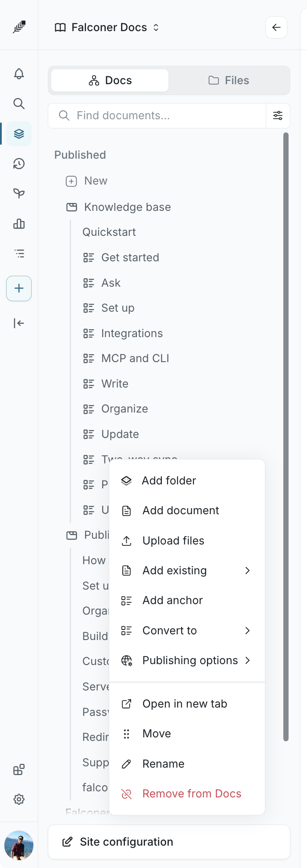
Task: Open the search magnifier in sidebar
Action: pyautogui.click(x=19, y=103)
